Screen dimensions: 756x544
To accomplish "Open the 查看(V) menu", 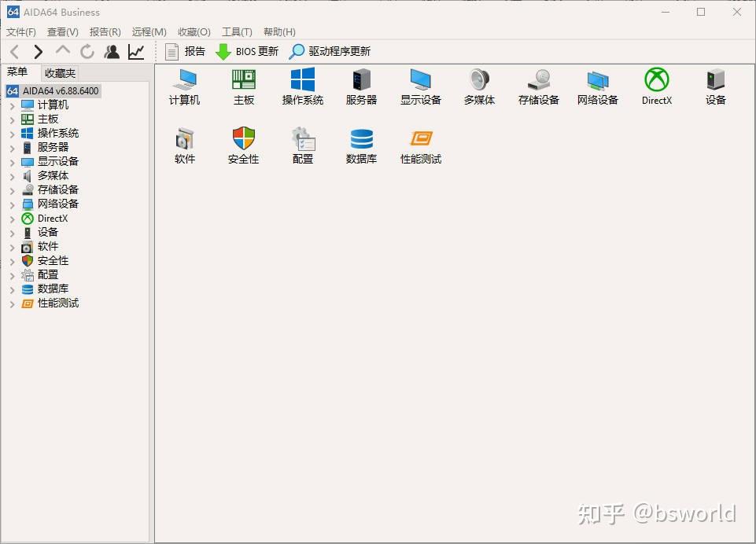I will click(x=63, y=31).
